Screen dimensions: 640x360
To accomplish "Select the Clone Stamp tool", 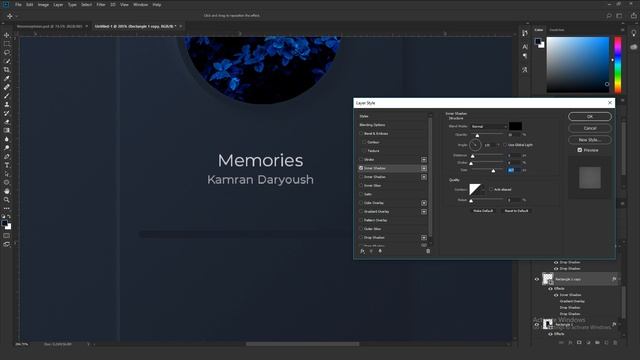I will (7, 104).
